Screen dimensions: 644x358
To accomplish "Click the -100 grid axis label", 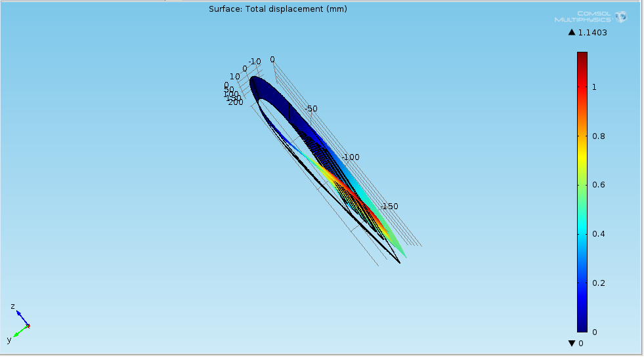I will [x=351, y=157].
